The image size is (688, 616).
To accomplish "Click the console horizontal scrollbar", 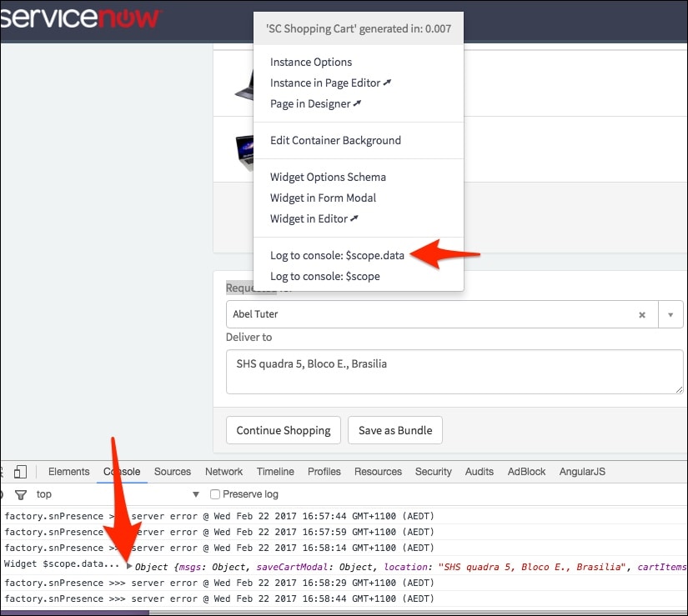I will (75, 611).
